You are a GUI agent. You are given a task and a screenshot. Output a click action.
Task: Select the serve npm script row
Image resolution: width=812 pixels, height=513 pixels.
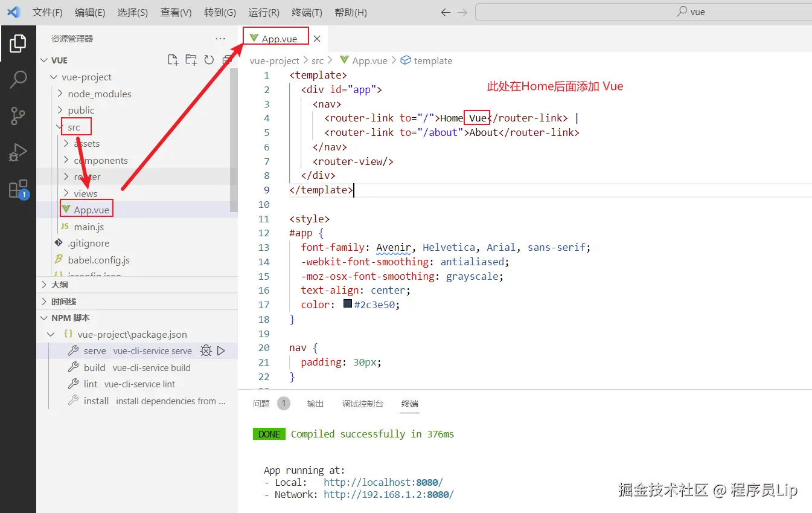(137, 350)
